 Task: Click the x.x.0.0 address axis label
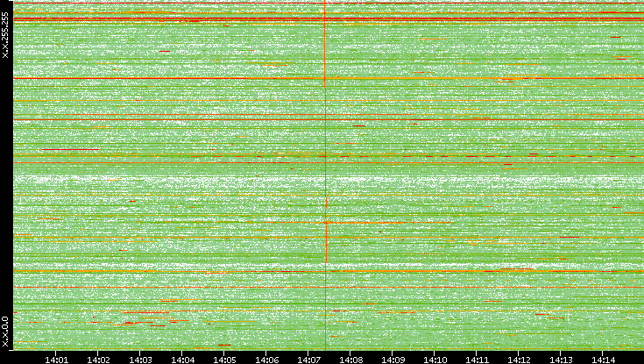[x=5, y=332]
